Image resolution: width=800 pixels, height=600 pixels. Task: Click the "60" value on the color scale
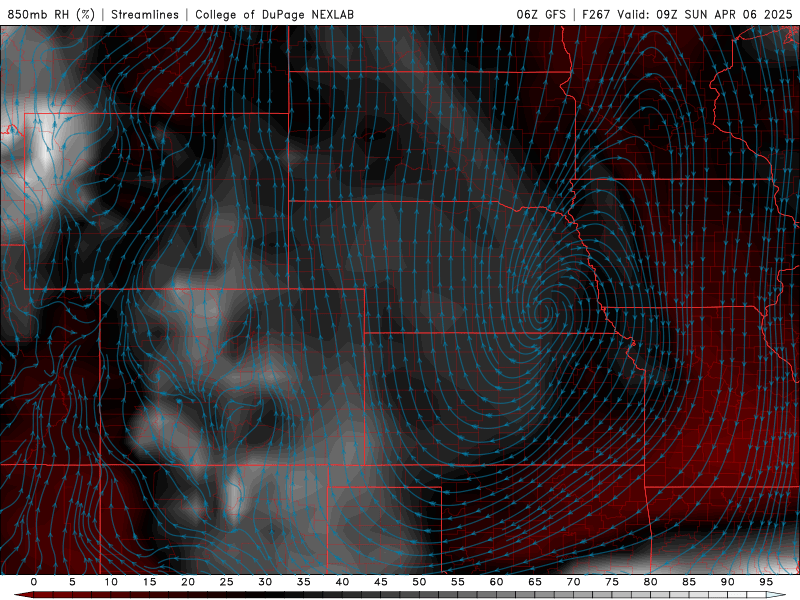pyautogui.click(x=496, y=582)
